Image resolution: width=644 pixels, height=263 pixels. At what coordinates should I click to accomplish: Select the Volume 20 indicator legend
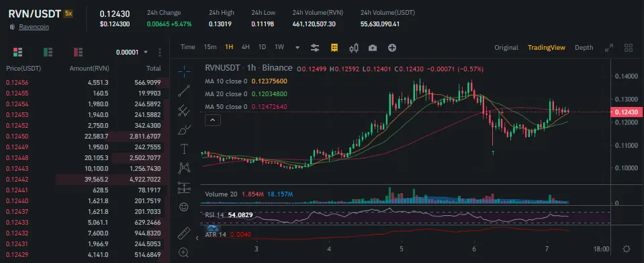click(249, 194)
